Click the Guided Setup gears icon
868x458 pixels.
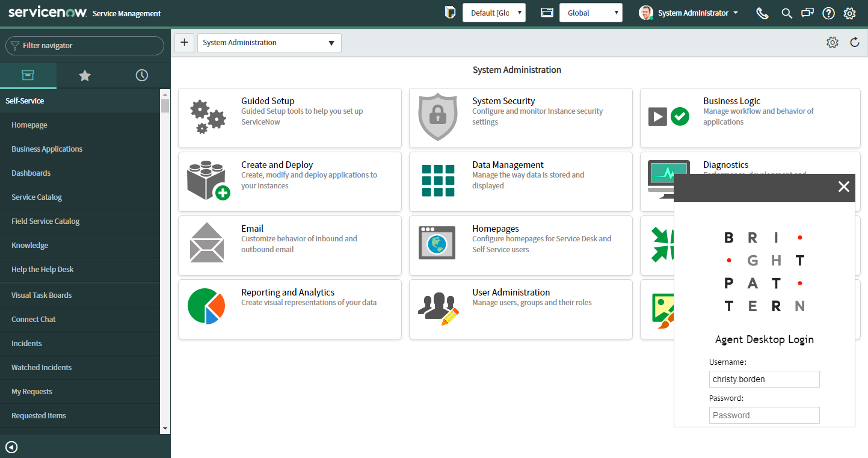(208, 117)
